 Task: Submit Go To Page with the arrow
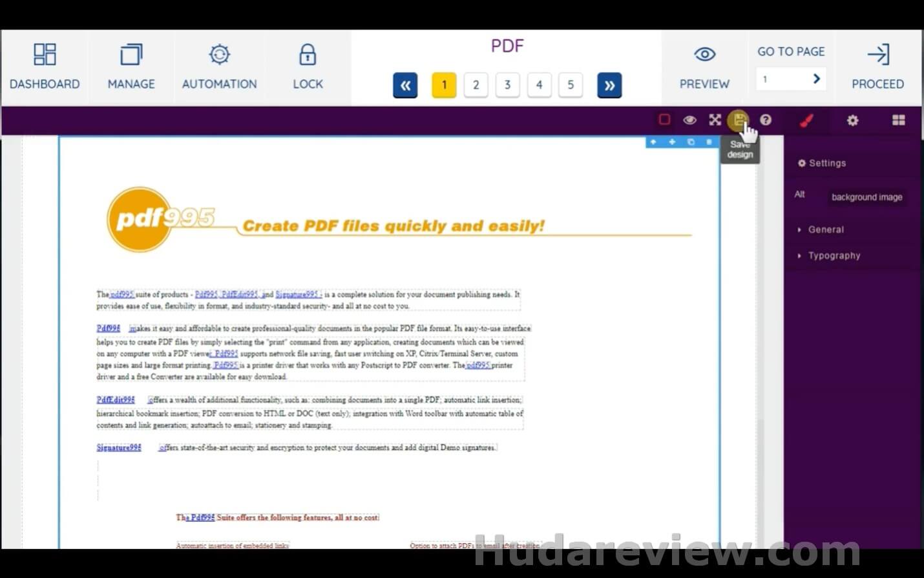[817, 79]
